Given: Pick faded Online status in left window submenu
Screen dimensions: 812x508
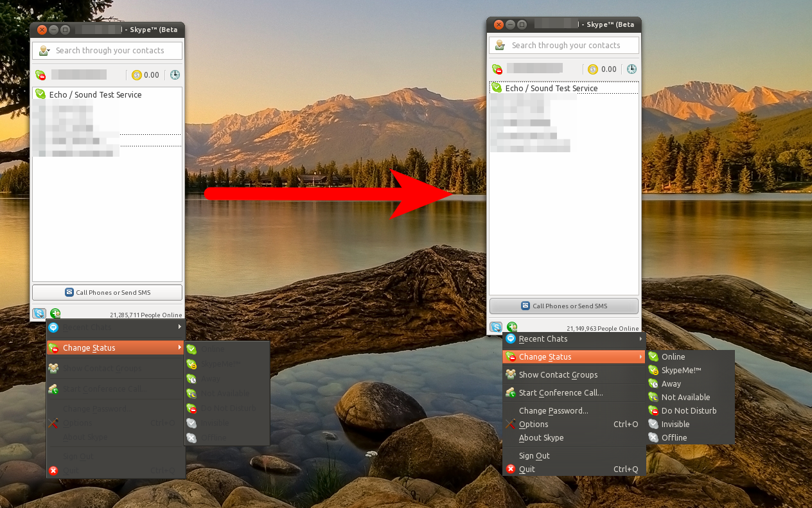Looking at the screenshot, I should (227, 349).
